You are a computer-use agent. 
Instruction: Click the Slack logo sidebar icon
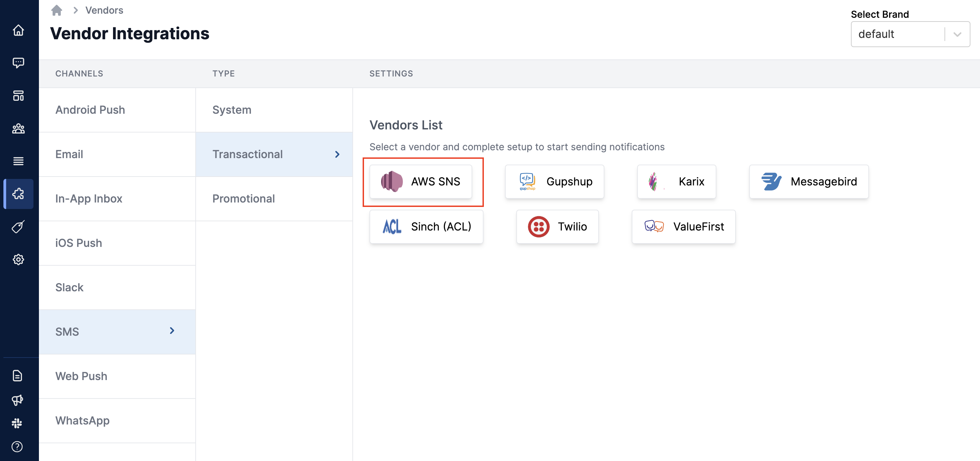coord(17,423)
